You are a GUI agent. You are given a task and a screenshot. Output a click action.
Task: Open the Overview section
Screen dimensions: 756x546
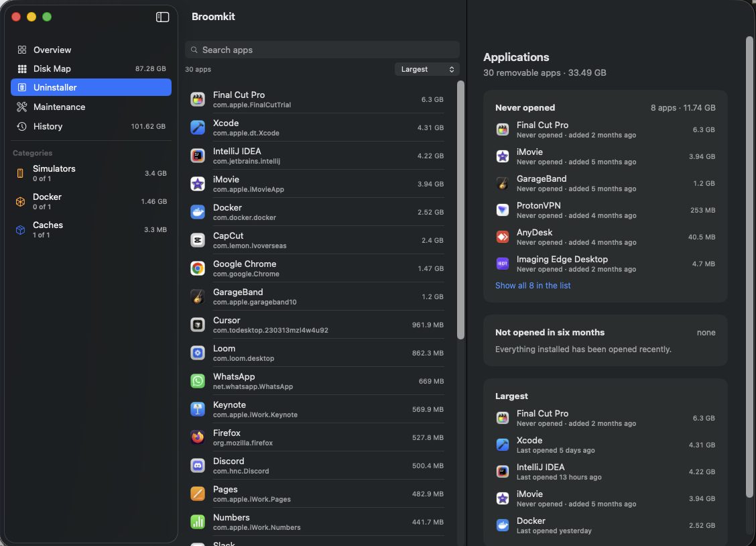point(91,50)
